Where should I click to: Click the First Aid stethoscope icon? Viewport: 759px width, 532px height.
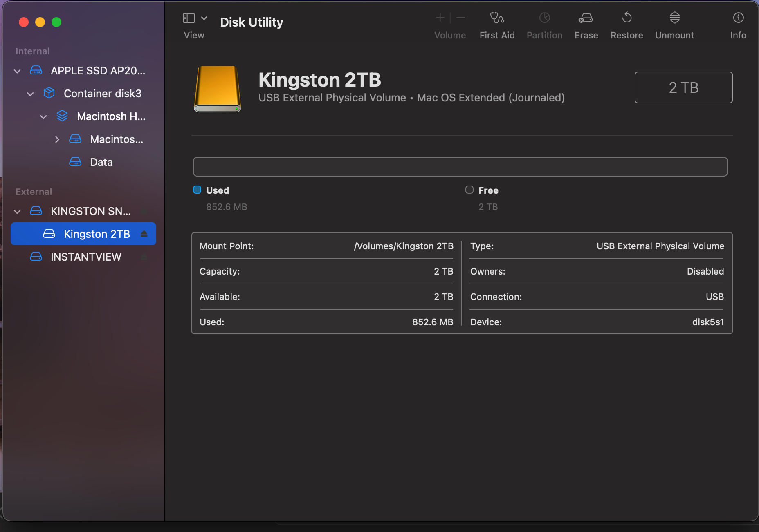497,18
